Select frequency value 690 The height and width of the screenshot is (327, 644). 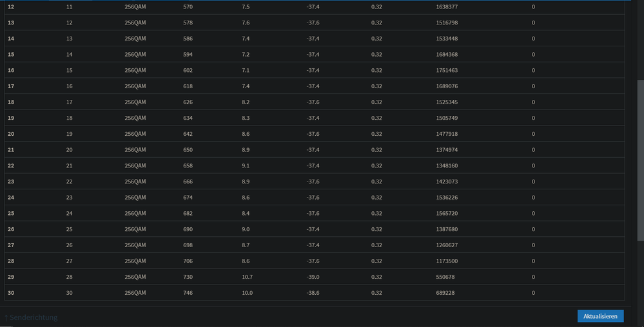click(188, 229)
